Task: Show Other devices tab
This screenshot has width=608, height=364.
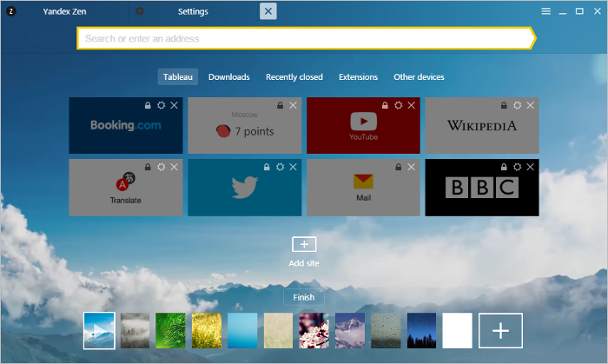Action: pos(419,76)
